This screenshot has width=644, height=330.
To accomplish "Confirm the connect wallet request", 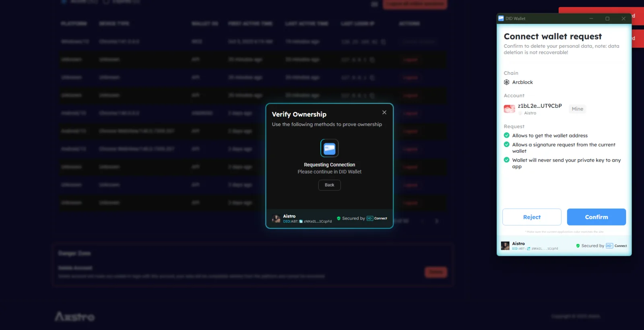I will (x=597, y=217).
